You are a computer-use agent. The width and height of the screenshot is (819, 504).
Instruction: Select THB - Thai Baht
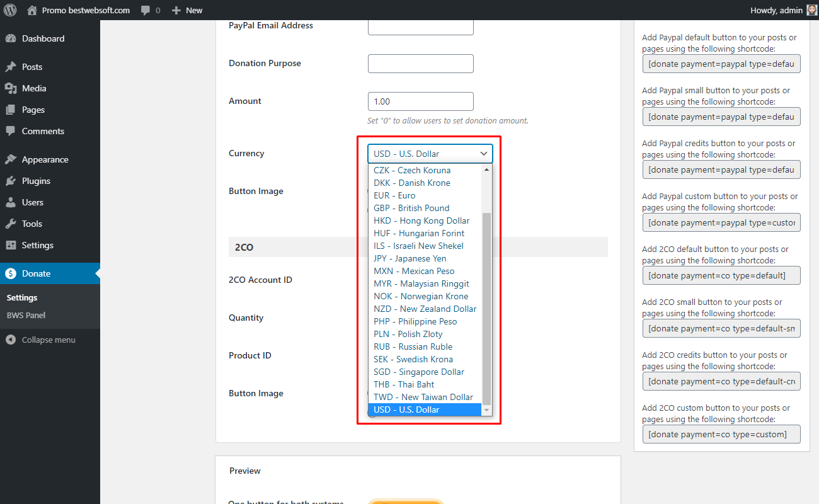425,384
